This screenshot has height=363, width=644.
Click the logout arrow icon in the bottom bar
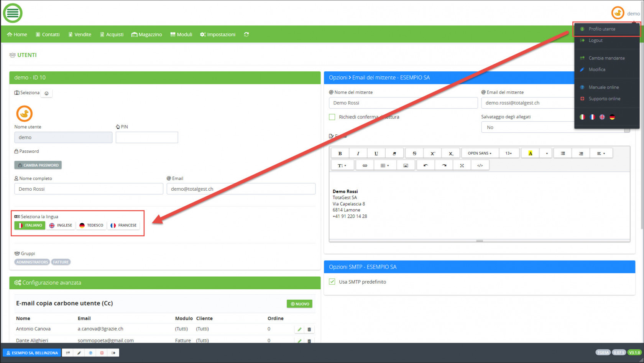pyautogui.click(x=113, y=353)
